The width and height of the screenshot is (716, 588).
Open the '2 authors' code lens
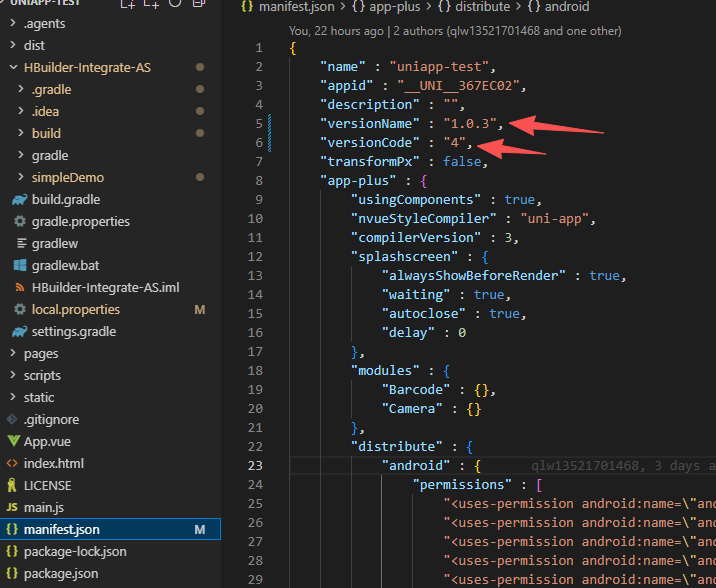pos(507,31)
